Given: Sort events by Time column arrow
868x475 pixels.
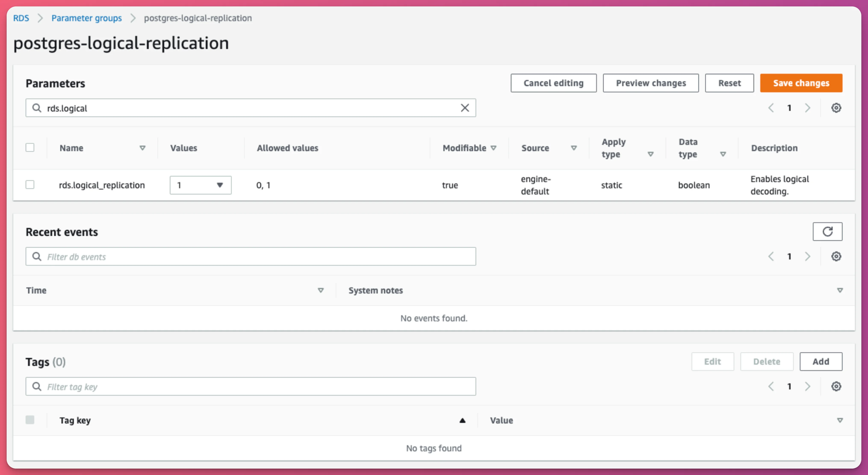Looking at the screenshot, I should tap(321, 290).
